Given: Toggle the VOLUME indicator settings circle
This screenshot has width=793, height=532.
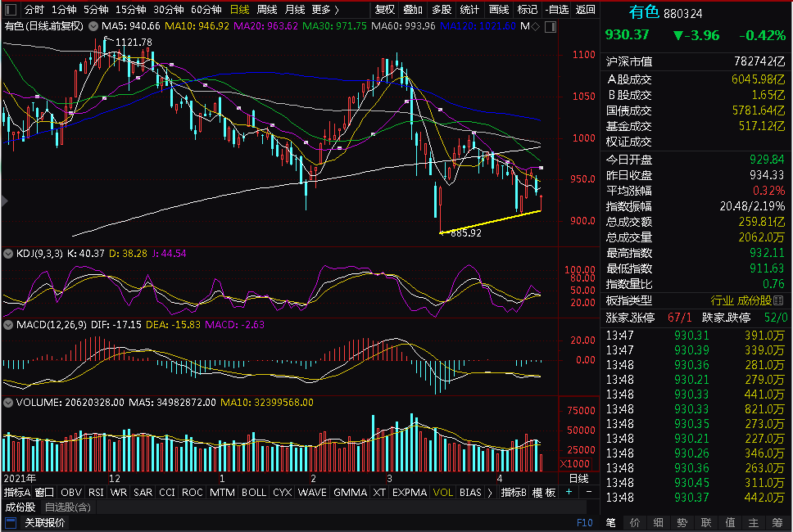Looking at the screenshot, I should pos(8,403).
